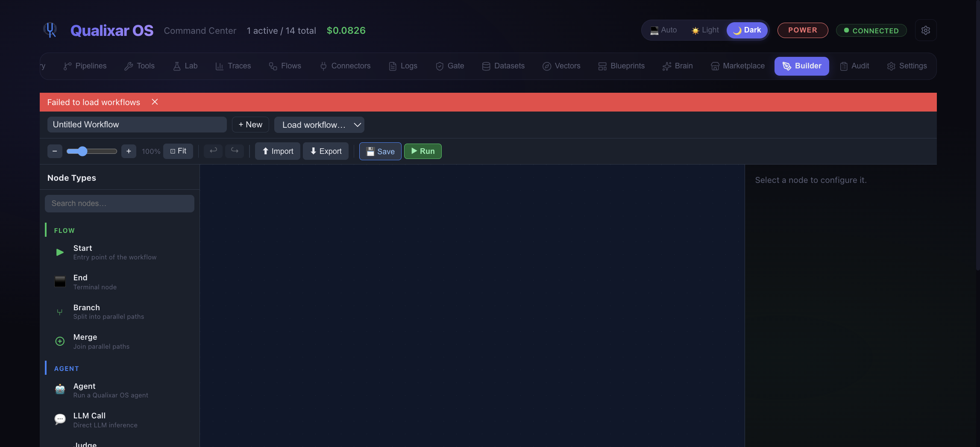Open the Qualixar OS logo icon
The height and width of the screenshot is (447, 980).
pos(50,30)
